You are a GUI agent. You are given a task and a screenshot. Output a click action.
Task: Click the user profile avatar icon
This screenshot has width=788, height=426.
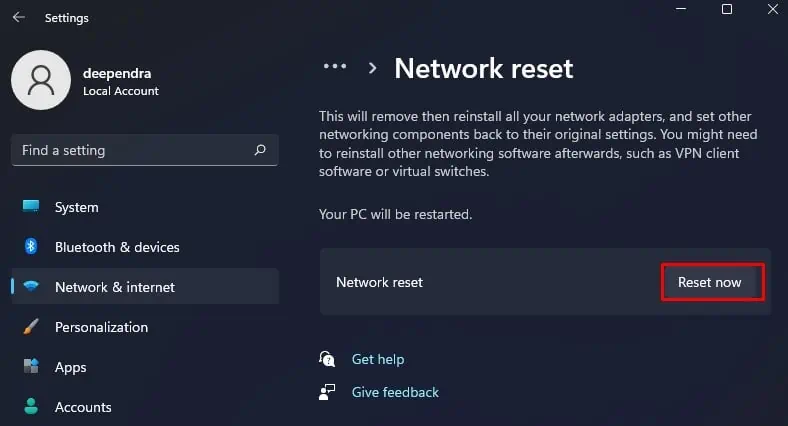pos(41,80)
